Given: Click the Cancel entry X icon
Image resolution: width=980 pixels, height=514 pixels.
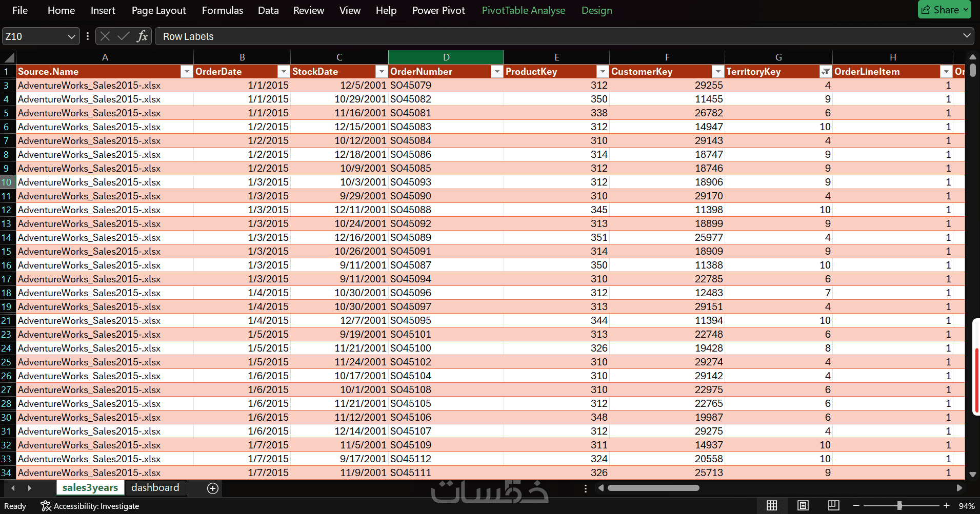Looking at the screenshot, I should 105,36.
